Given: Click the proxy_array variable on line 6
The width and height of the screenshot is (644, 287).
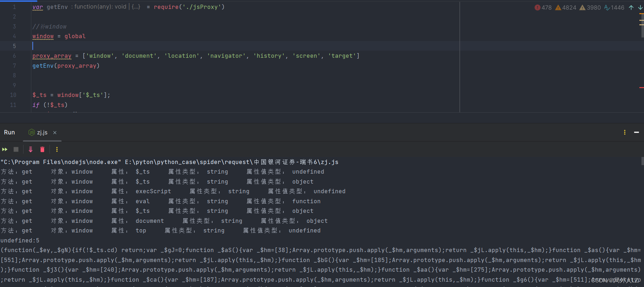Looking at the screenshot, I should 52,56.
